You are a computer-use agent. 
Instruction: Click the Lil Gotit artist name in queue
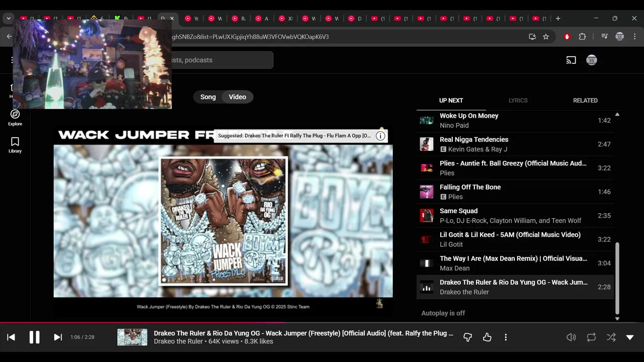(451, 244)
